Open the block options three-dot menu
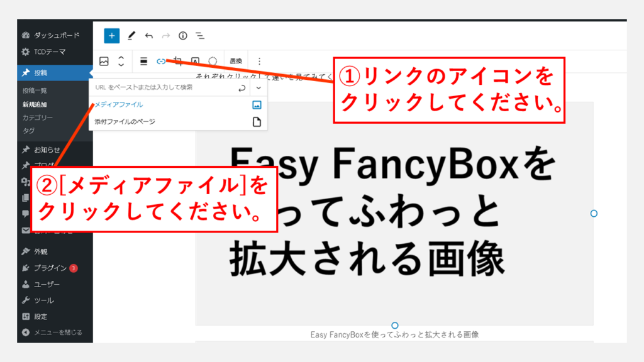644x362 pixels. [x=259, y=61]
